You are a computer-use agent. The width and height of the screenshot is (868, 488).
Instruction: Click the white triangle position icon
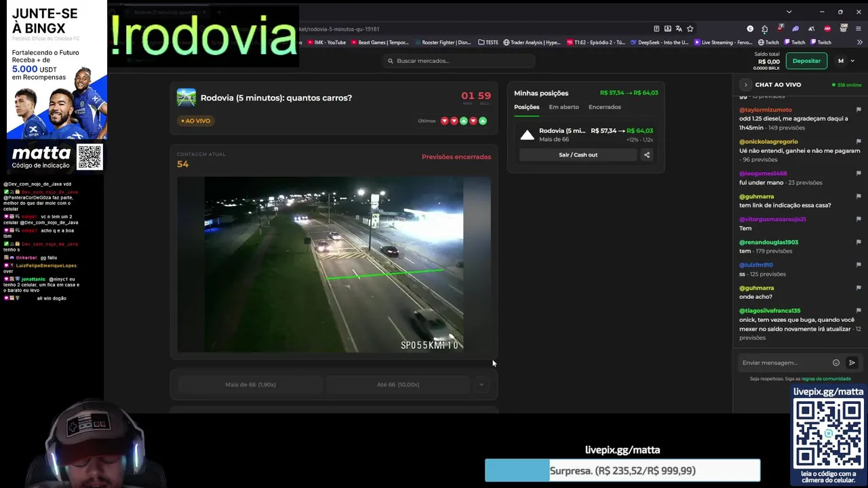tap(527, 135)
